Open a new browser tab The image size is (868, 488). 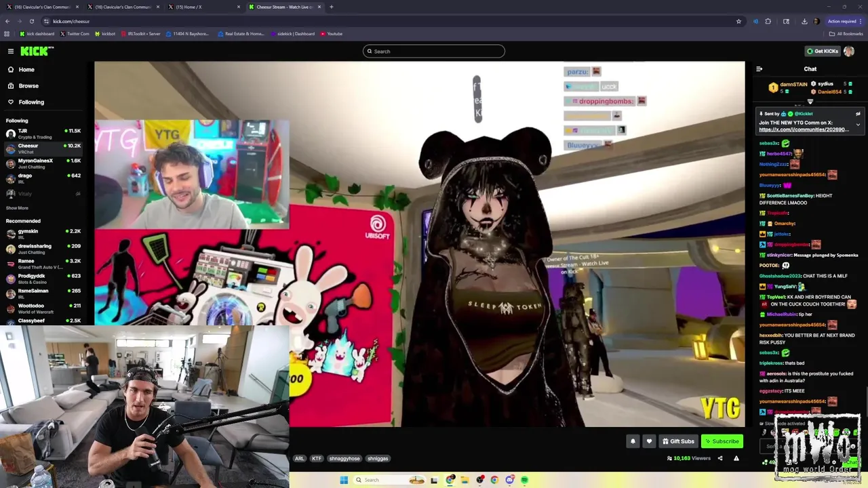pyautogui.click(x=331, y=7)
